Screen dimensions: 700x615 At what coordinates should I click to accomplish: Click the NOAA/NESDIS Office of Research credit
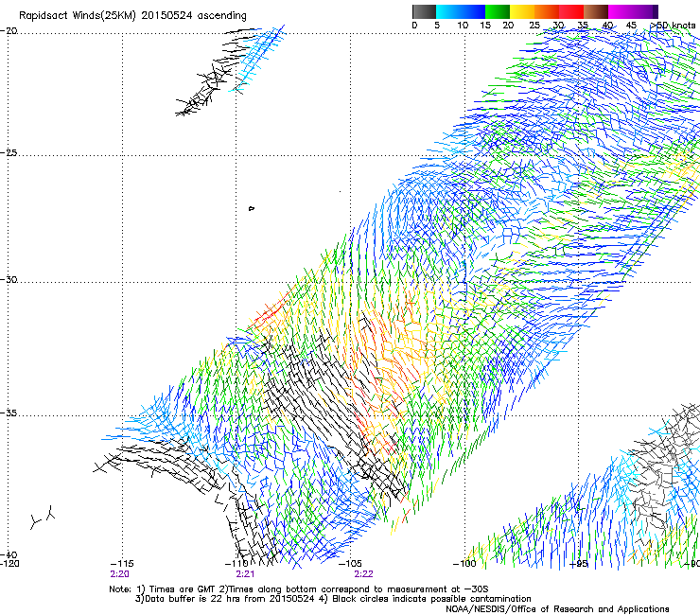[557, 608]
